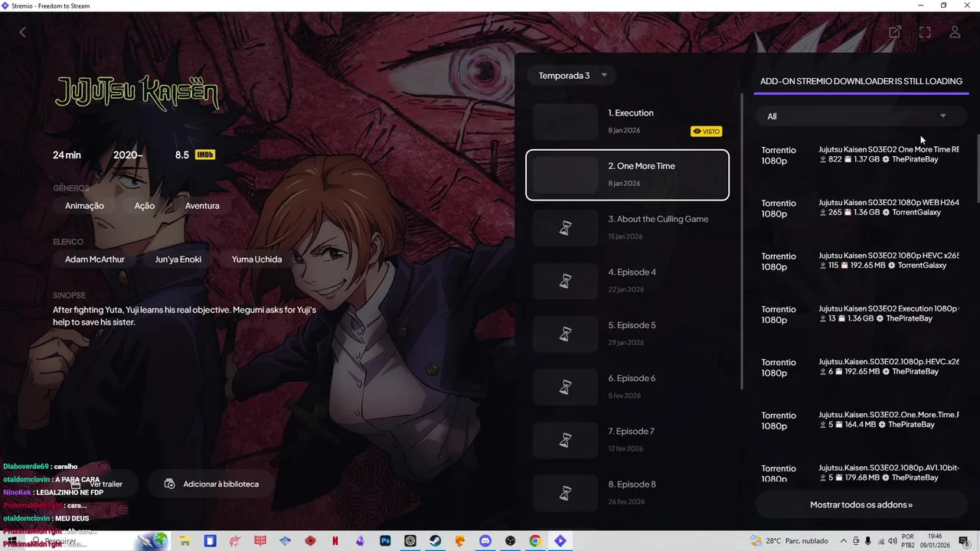Show hidden system tray icons

(x=844, y=541)
